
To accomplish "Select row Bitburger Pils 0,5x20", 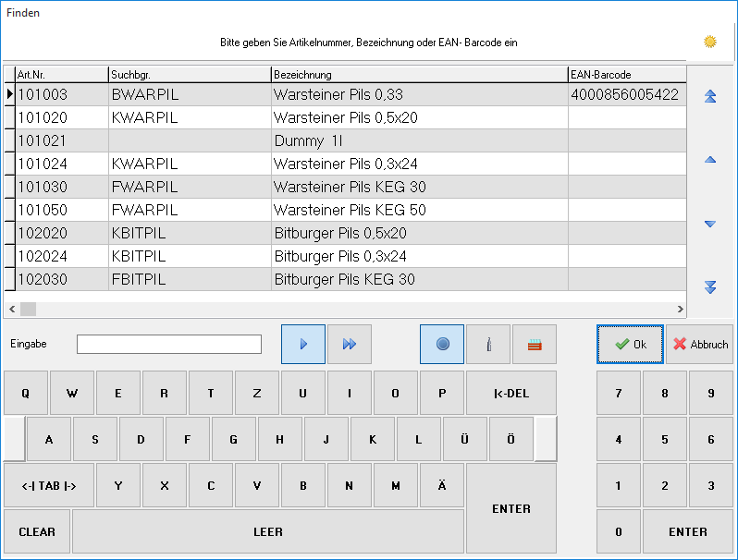I will click(345, 233).
